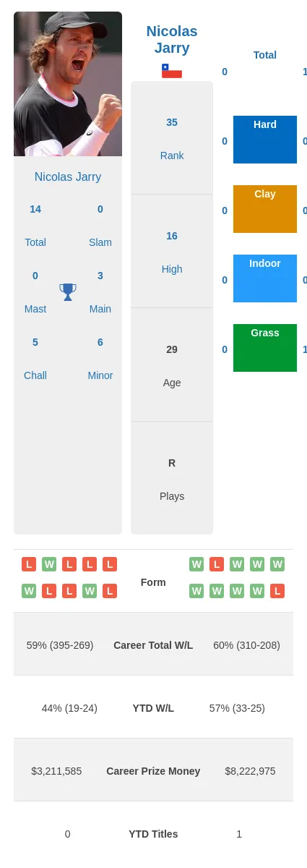
Task: Click the orange Clay surface tile
Action: point(265,209)
